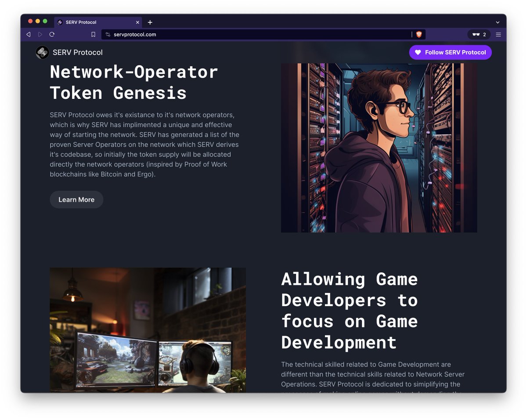
Task: Expand the tab search chevron
Action: 498,22
